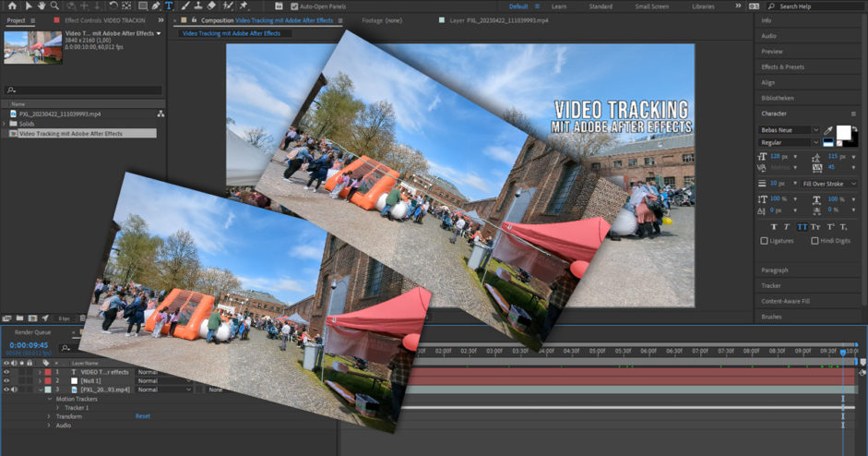Select the Hand tool in the toolbar
The height and width of the screenshot is (456, 868).
point(41,6)
